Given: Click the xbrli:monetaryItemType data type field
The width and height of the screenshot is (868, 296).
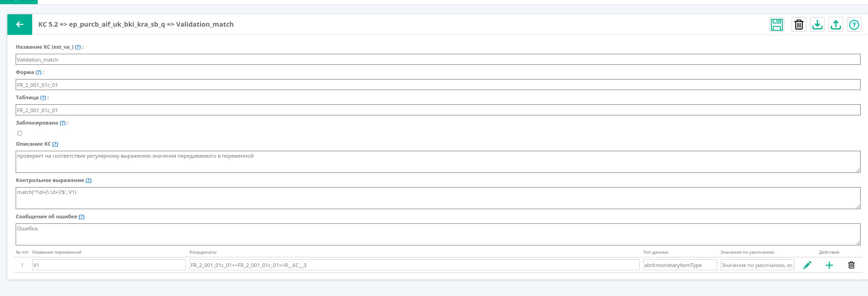Looking at the screenshot, I should [680, 265].
